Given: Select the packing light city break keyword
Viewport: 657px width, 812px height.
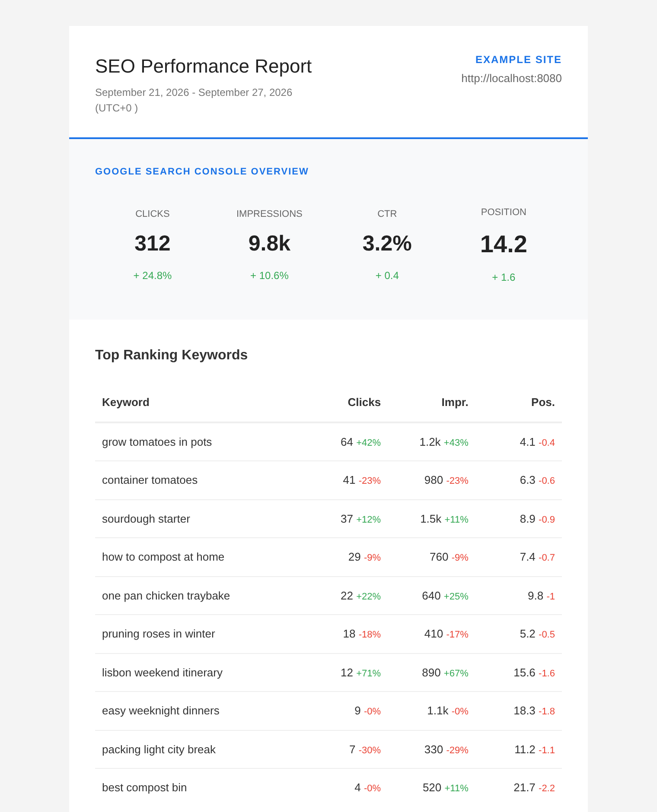Looking at the screenshot, I should click(159, 749).
